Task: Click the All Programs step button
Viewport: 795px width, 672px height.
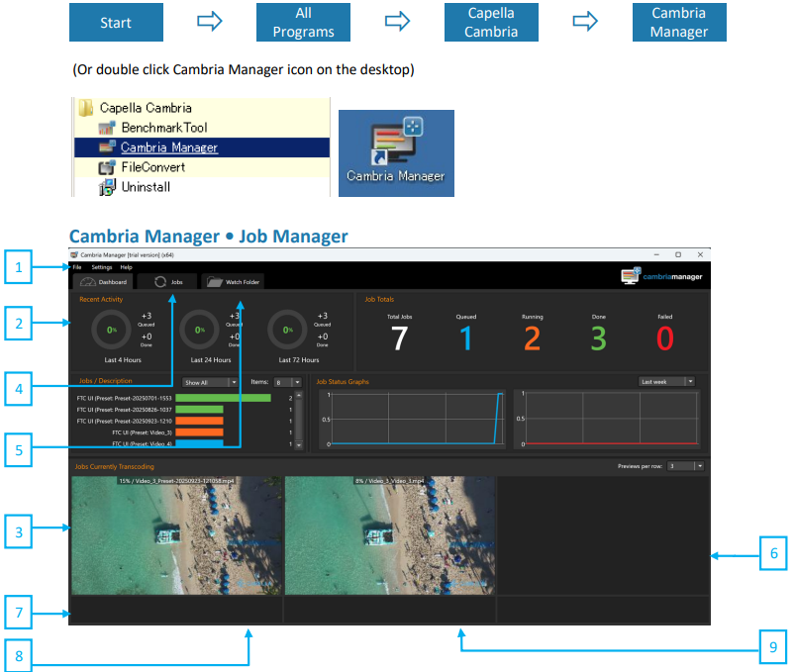Action: (303, 23)
